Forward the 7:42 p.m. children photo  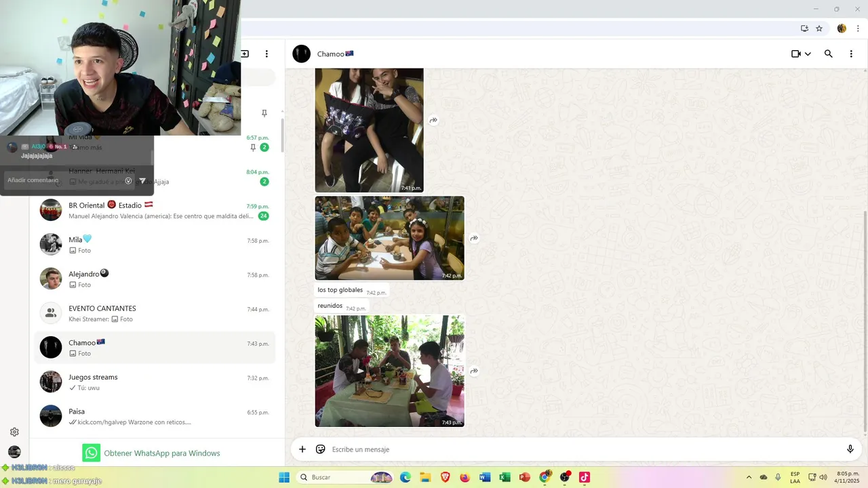(x=474, y=238)
